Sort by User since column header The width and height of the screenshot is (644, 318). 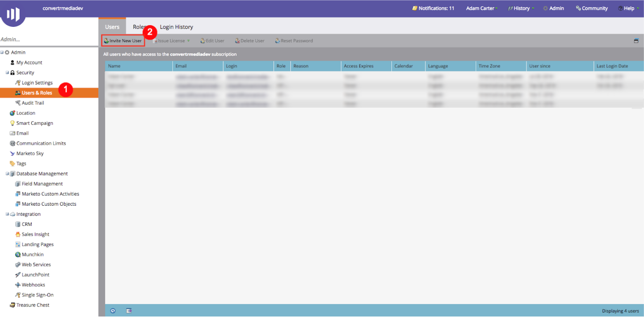[x=560, y=66]
